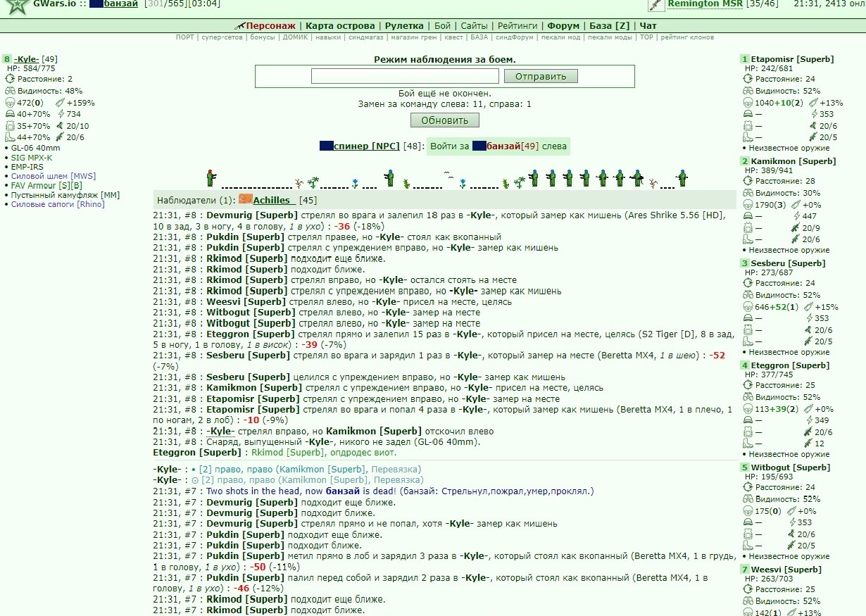
Task: Open Sesberu [Superb] in enemy list
Action: 787,263
